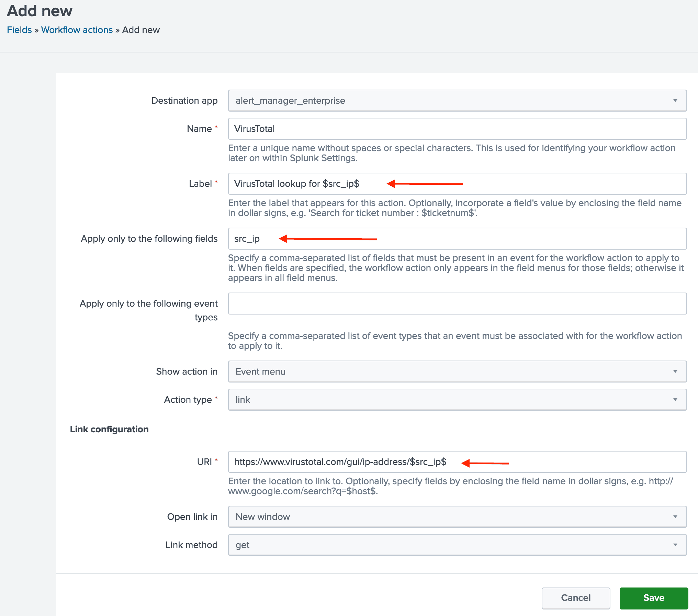Open the Destination app dropdown
This screenshot has height=616, width=698.
tap(457, 101)
